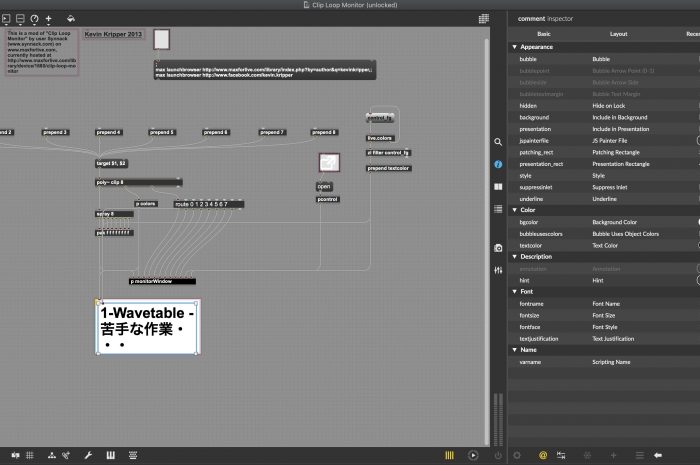Toggle the light square box above launchbrowser message
This screenshot has width=700, height=465.
pos(162,39)
